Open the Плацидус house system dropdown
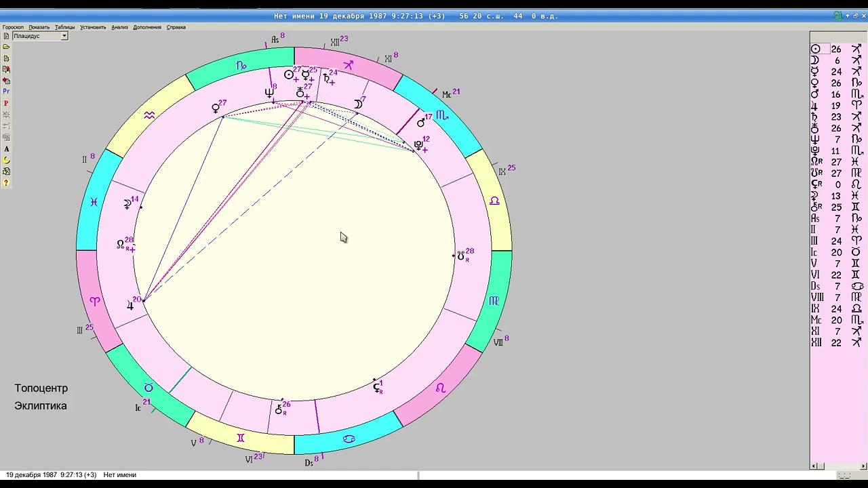 [x=64, y=36]
